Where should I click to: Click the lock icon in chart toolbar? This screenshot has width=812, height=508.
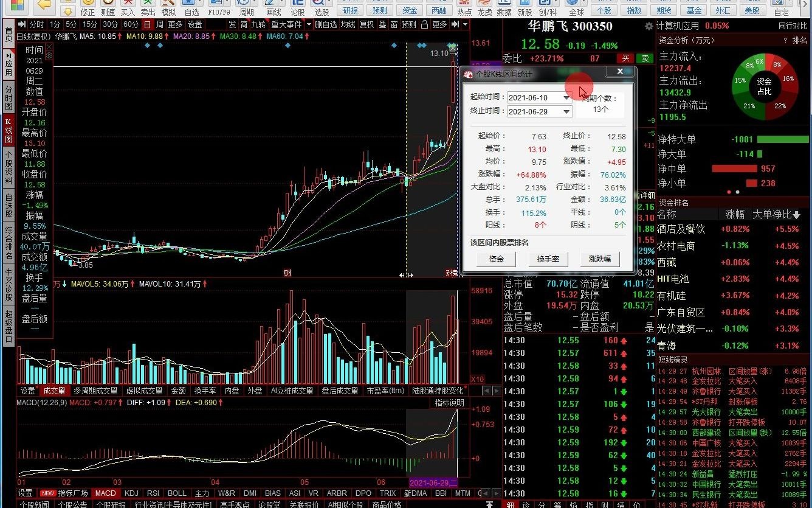(424, 24)
